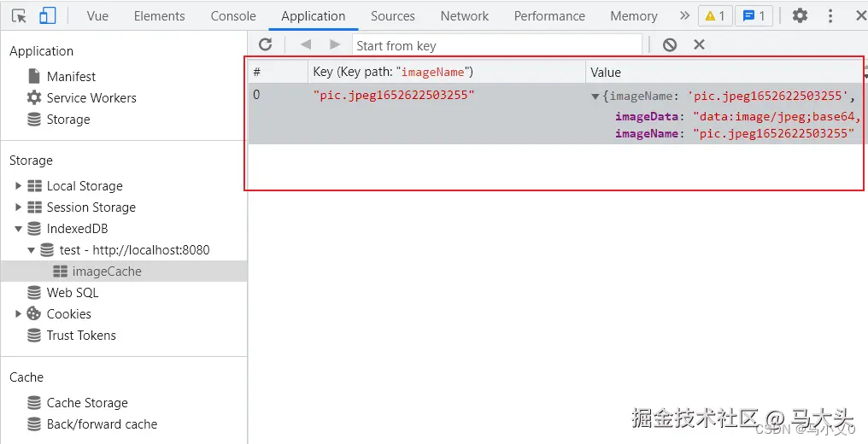Click the warnings badge showing 1

click(715, 16)
